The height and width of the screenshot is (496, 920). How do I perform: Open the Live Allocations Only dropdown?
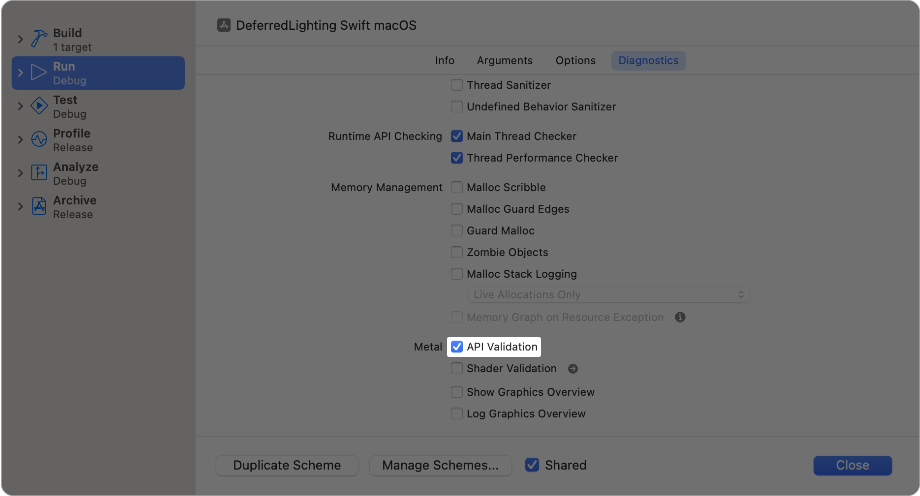[x=608, y=295]
